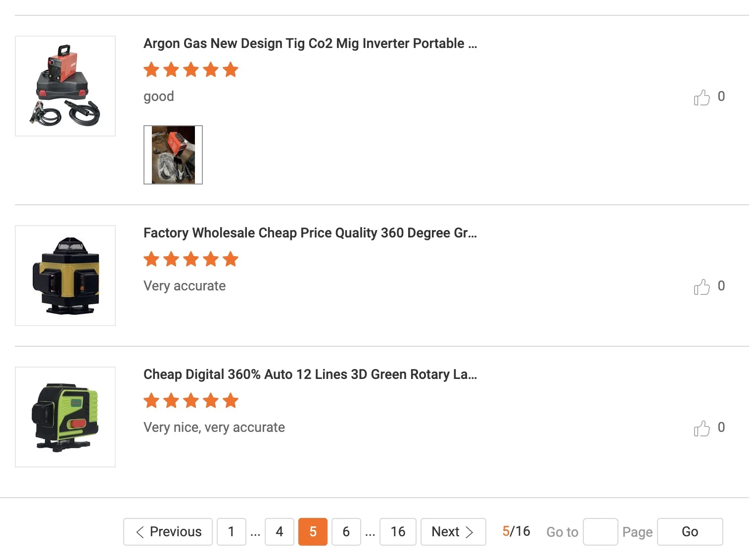Screen dimensions: 753x560
Task: Go to the Next reviews page
Action: 453,532
